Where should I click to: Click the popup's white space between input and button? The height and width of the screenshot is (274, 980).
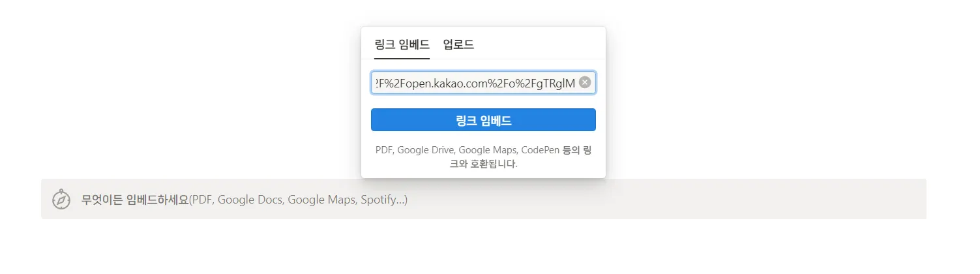tap(483, 101)
